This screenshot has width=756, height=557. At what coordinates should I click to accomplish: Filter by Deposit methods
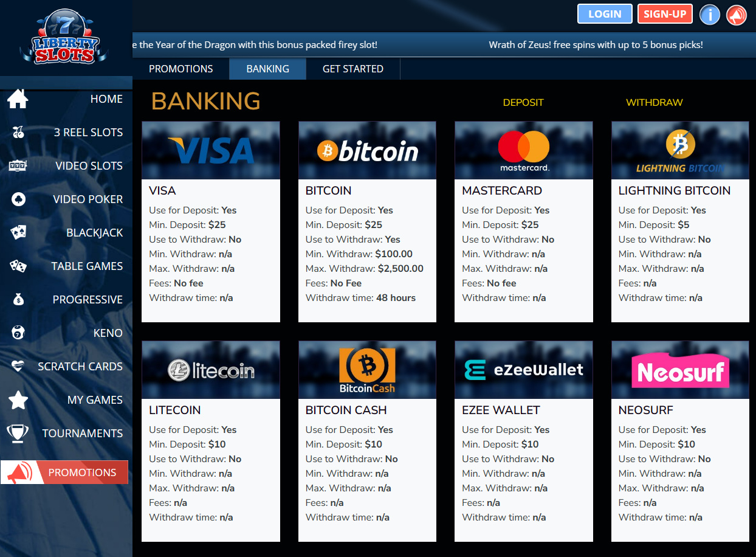(x=523, y=103)
